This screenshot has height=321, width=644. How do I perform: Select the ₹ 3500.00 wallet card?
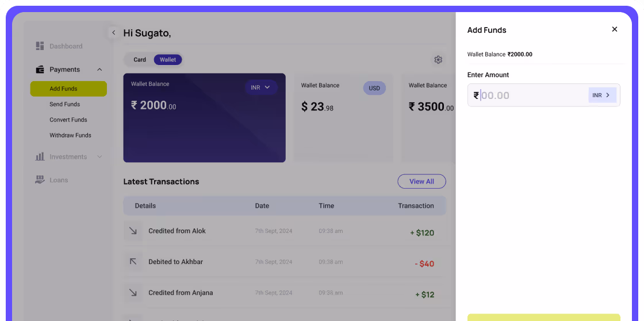coord(428,117)
